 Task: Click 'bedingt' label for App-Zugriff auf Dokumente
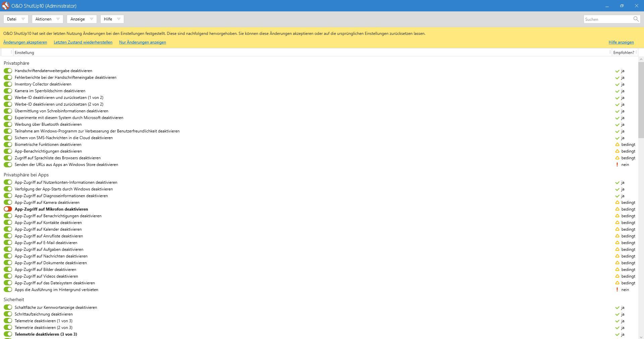coord(628,263)
